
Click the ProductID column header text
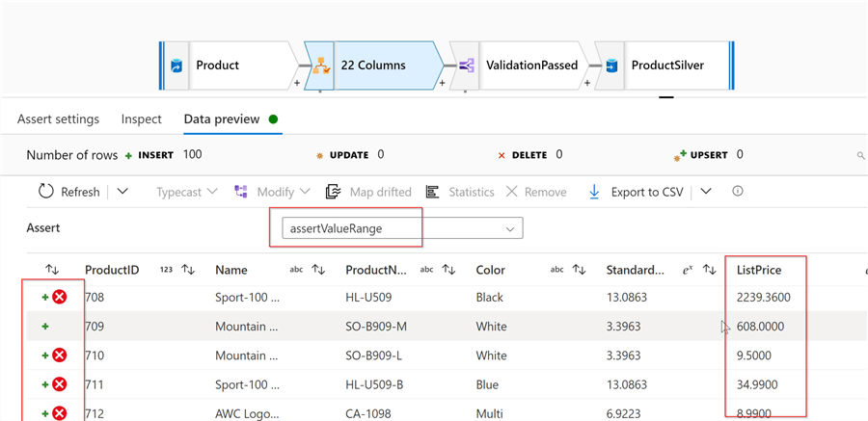[112, 270]
